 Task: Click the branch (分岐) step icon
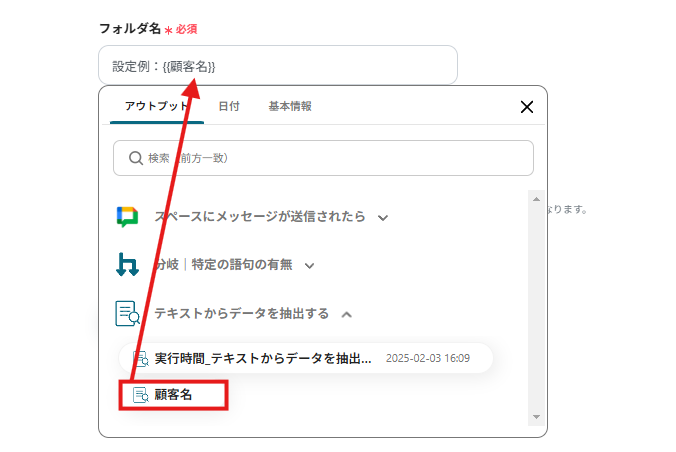point(127,264)
